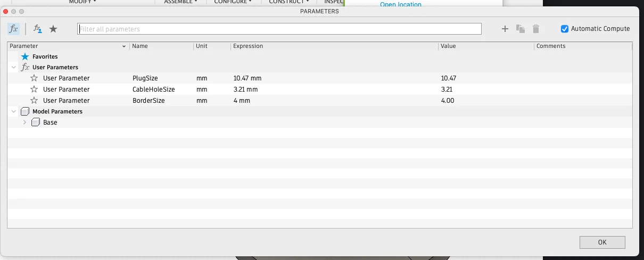
Task: Click the Filter all parameters field
Action: click(279, 29)
